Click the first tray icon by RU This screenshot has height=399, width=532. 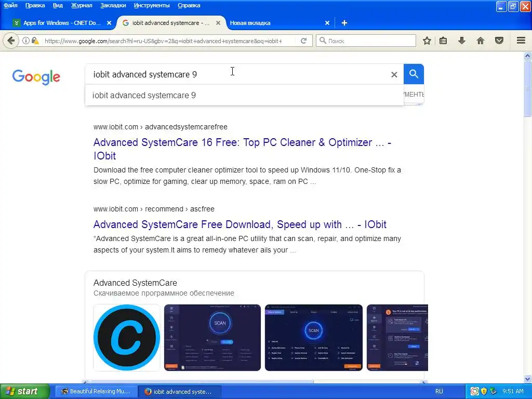[474, 391]
